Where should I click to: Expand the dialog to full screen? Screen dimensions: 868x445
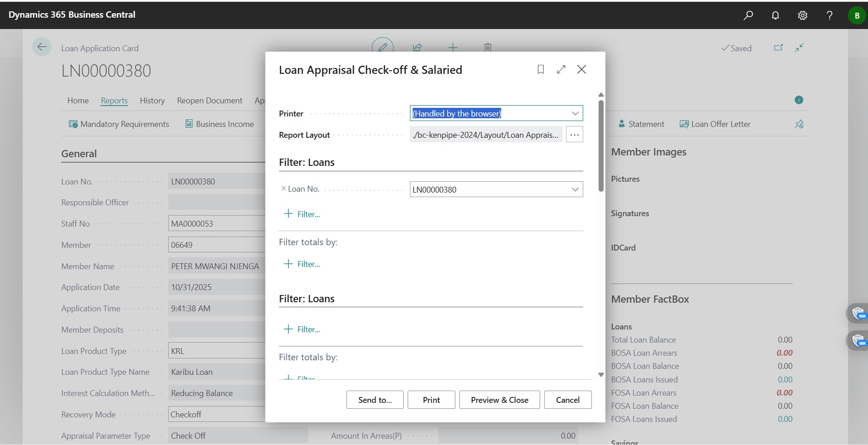[561, 69]
